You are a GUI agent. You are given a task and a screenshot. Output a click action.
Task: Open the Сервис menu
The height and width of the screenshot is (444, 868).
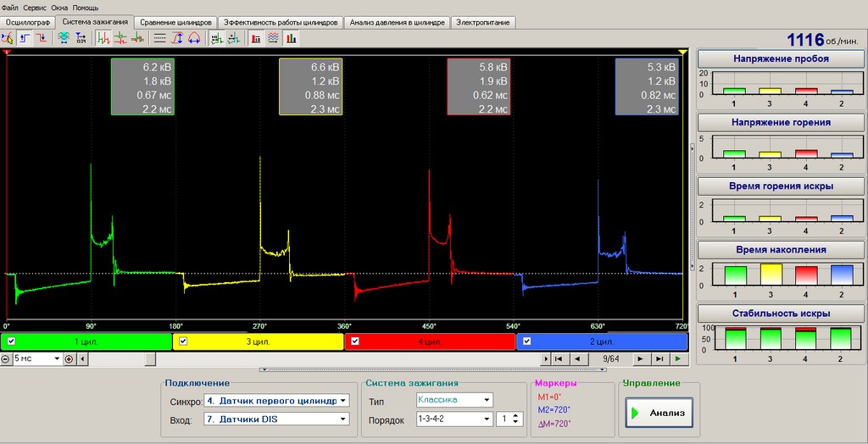[36, 8]
